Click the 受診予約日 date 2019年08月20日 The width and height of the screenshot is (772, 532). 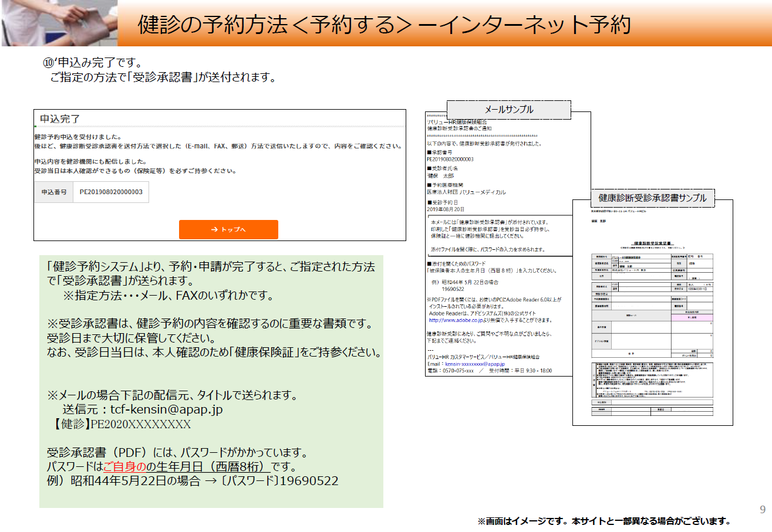[446, 209]
